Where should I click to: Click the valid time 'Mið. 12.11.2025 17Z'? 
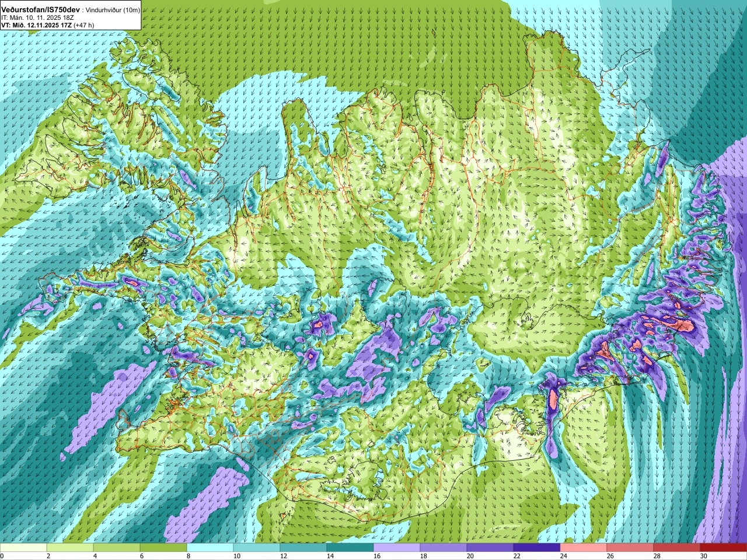click(41, 25)
